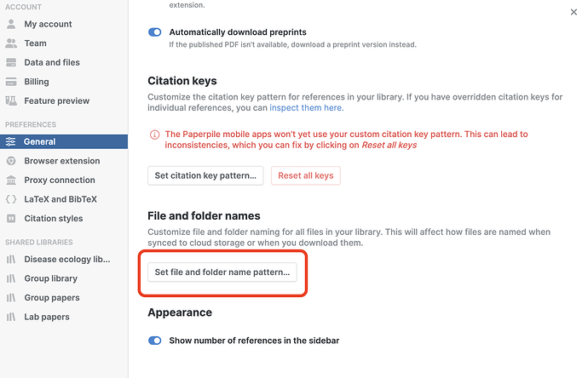This screenshot has height=378, width=588.
Task: Open Group papers shared library
Action: tap(52, 298)
